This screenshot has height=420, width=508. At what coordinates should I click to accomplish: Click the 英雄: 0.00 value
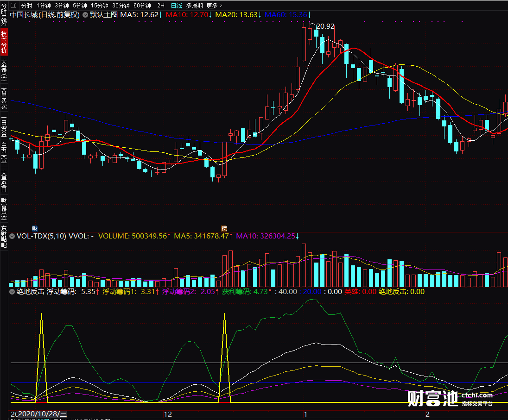[x=360, y=292]
